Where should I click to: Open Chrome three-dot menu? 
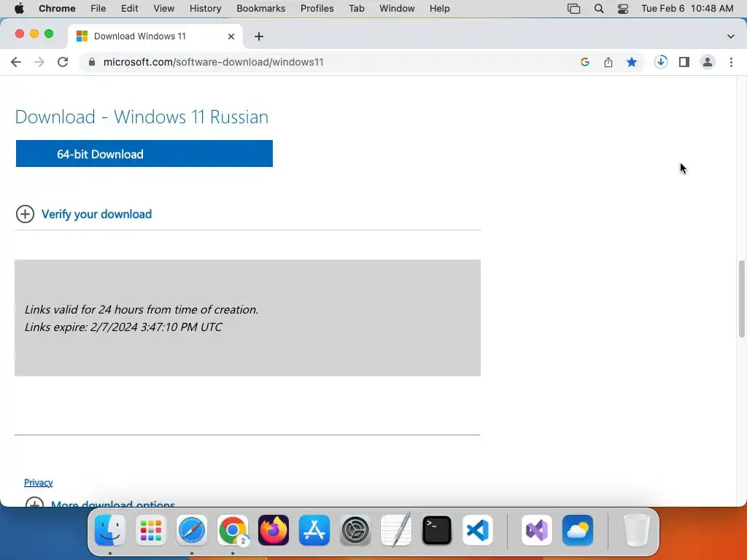click(x=731, y=62)
